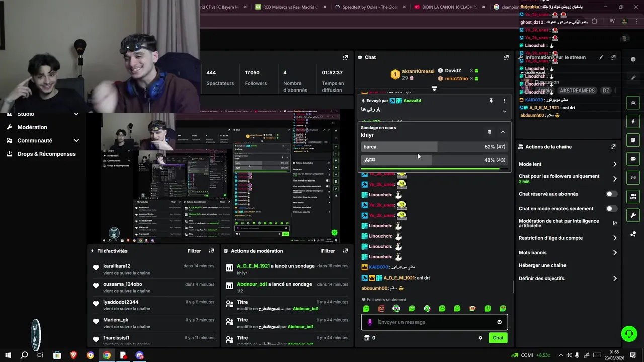Open the green headset support button

(628, 334)
